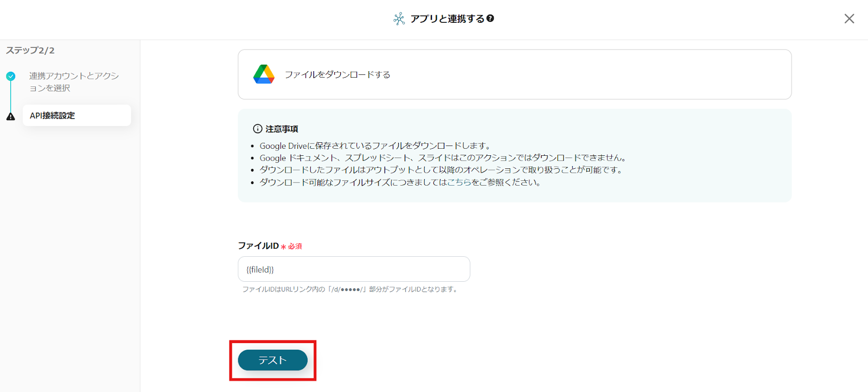
Task: Select the API接続設定 step in sidebar
Action: point(76,116)
